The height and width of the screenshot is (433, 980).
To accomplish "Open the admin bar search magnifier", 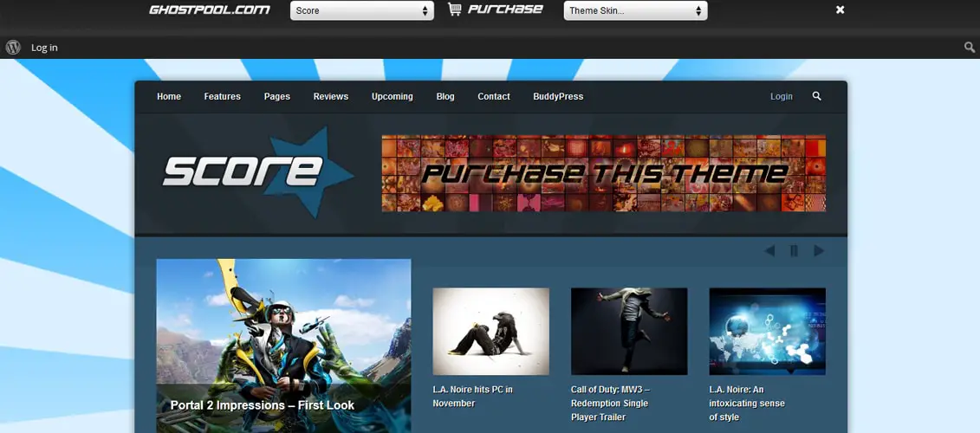I will coord(970,47).
